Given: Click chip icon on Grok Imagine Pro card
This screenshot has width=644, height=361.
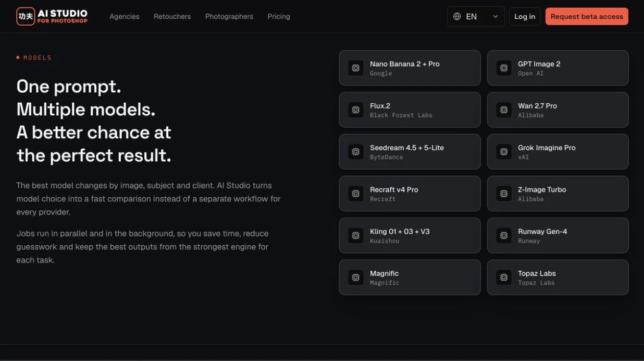Looking at the screenshot, I should pos(503,152).
